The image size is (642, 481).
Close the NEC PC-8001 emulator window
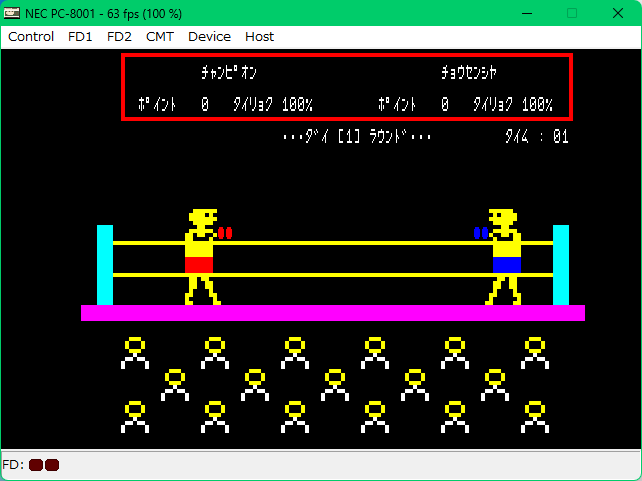618,13
